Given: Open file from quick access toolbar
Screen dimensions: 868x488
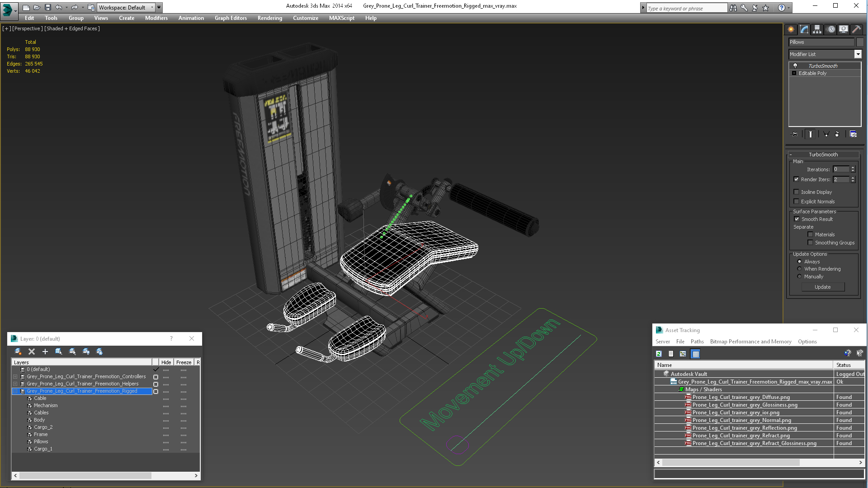Looking at the screenshot, I should (x=37, y=7).
